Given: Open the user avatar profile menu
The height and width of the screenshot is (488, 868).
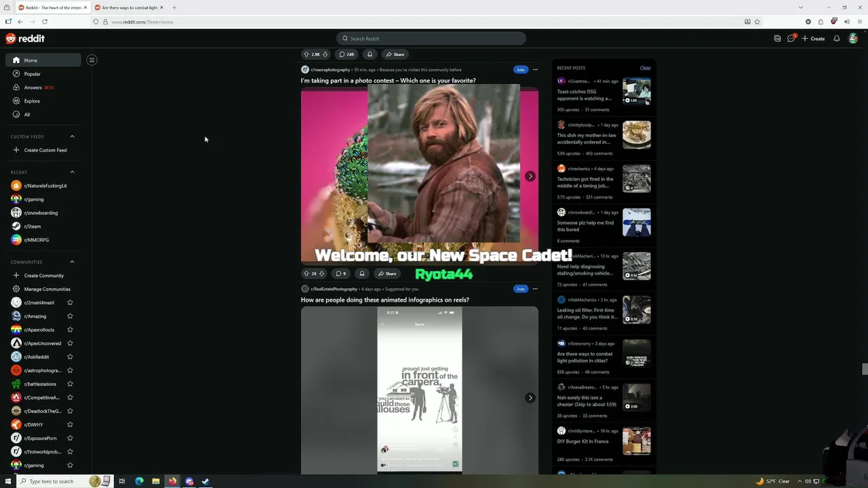Looking at the screenshot, I should pos(853,39).
